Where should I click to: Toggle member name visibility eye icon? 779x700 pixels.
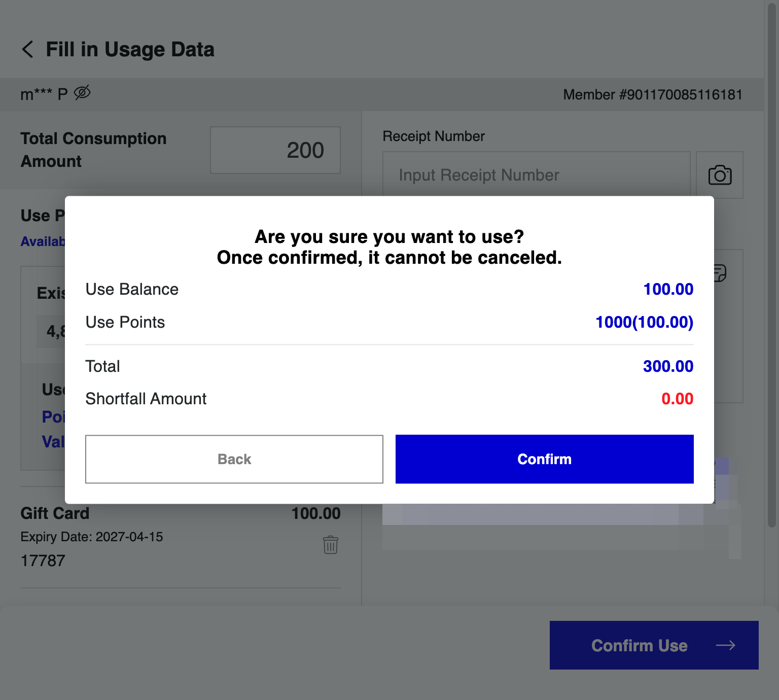click(x=82, y=93)
